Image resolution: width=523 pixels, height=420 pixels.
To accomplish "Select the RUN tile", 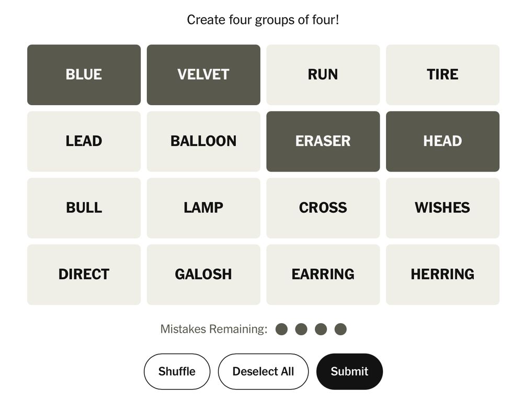I will [x=323, y=74].
